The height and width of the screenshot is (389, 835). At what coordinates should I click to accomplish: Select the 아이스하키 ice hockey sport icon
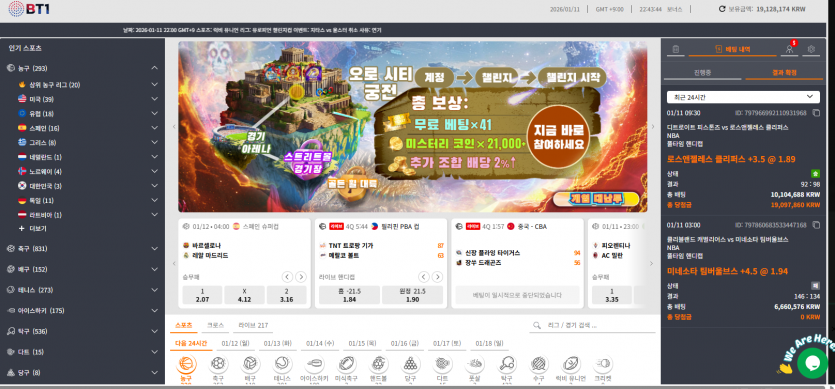(314, 364)
